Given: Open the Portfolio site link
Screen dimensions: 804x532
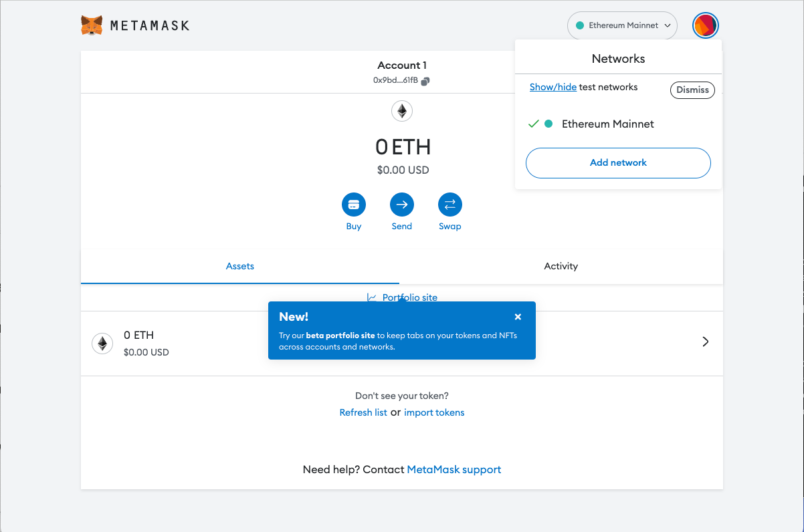Looking at the screenshot, I should coord(402,297).
